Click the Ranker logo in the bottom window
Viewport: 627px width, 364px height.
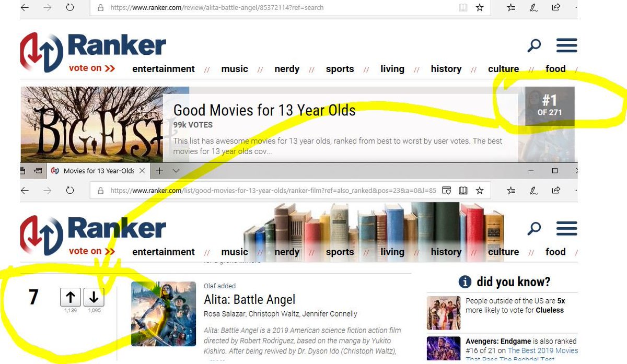[93, 235]
